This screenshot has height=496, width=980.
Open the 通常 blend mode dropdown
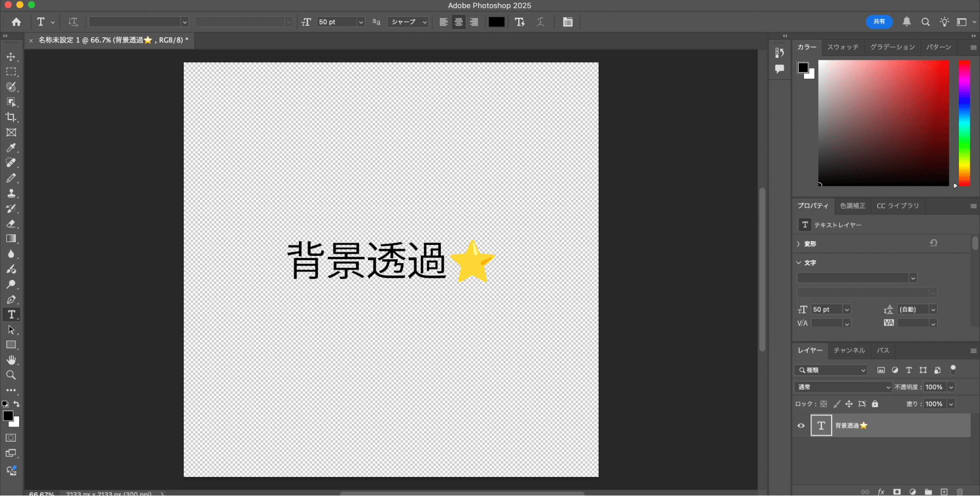click(x=843, y=387)
